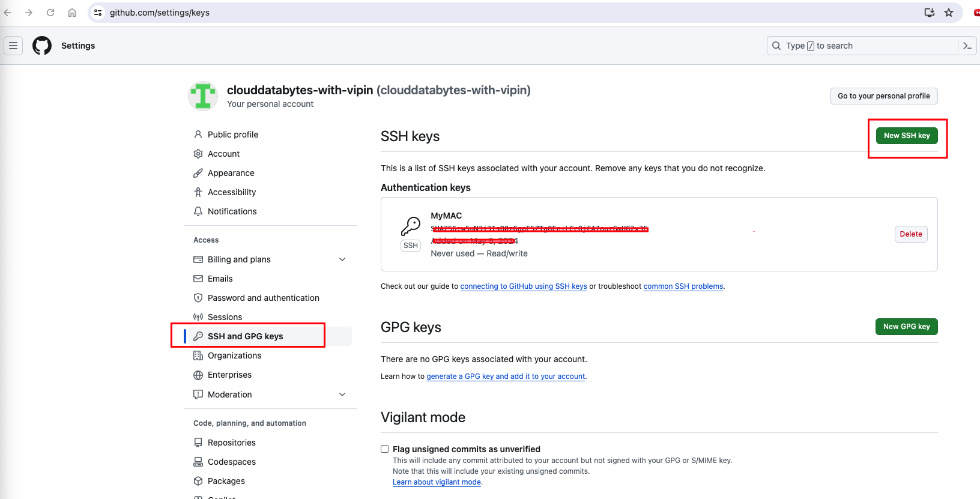Click the install app icon in address bar
Viewport: 980px width, 499px height.
click(929, 13)
